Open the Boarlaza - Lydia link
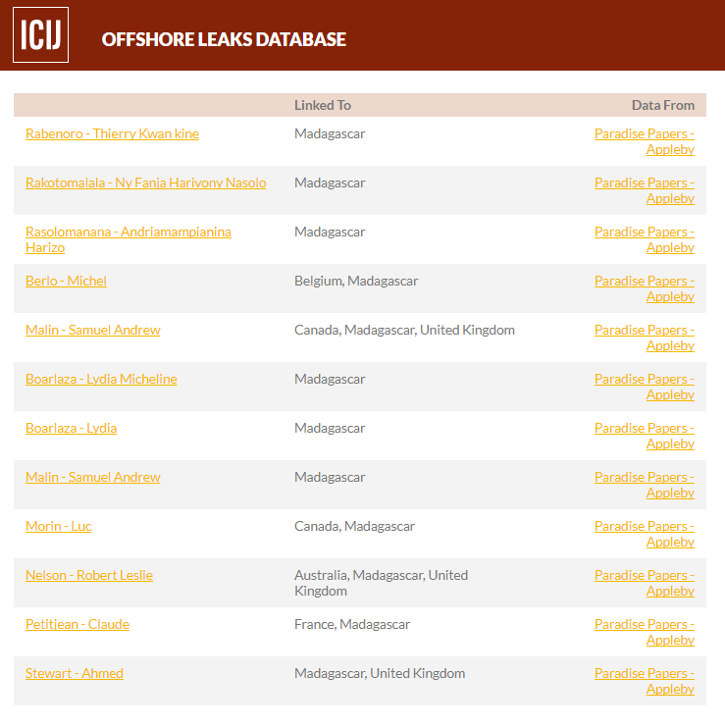The height and width of the screenshot is (728, 725). coord(71,428)
